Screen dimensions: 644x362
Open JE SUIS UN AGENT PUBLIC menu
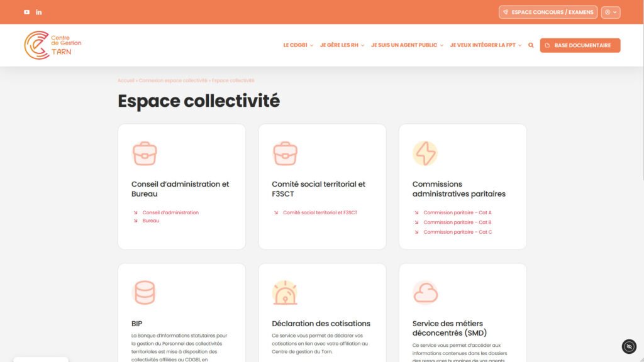(407, 45)
